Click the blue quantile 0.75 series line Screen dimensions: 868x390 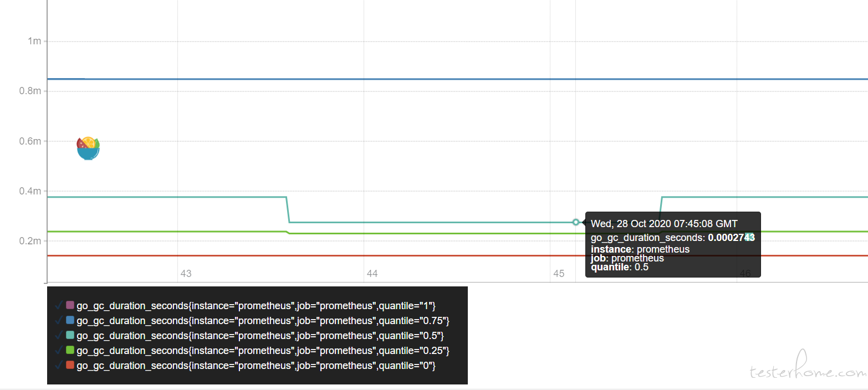[x=457, y=79]
